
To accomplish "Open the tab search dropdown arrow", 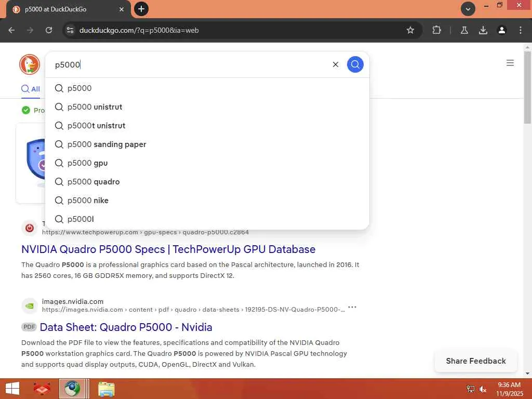I will [x=468, y=9].
